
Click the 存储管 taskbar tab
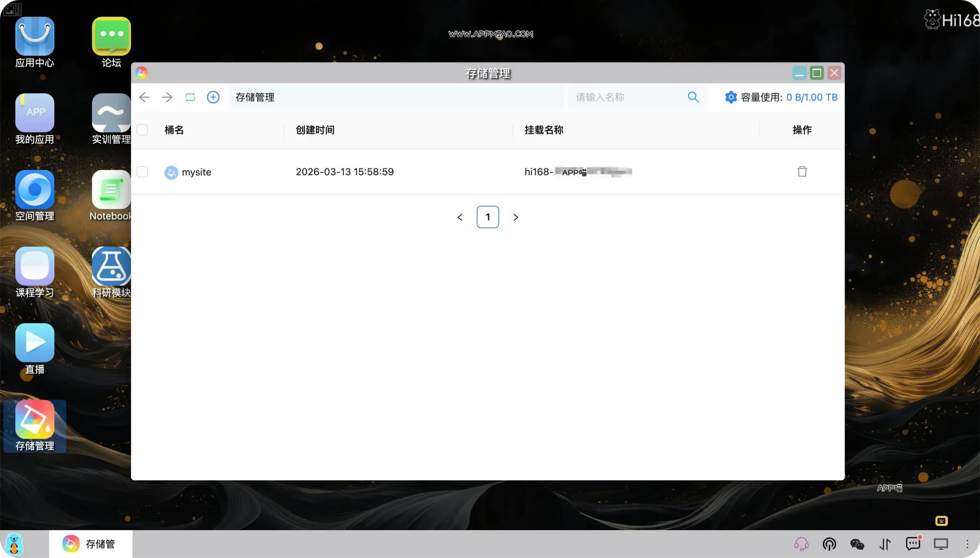[90, 544]
